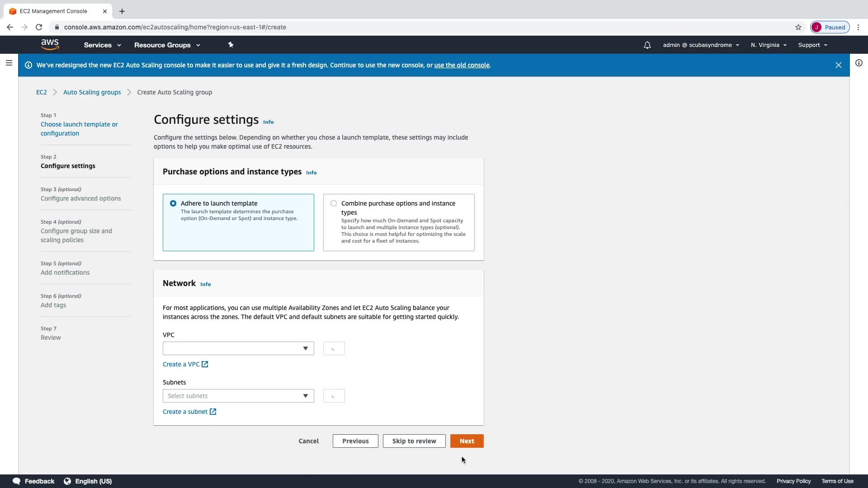
Task: Click the pin shortcuts icon in navbar
Action: [231, 45]
